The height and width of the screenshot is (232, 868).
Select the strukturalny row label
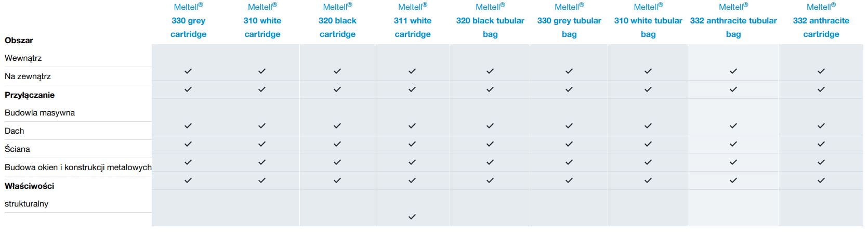click(x=27, y=204)
